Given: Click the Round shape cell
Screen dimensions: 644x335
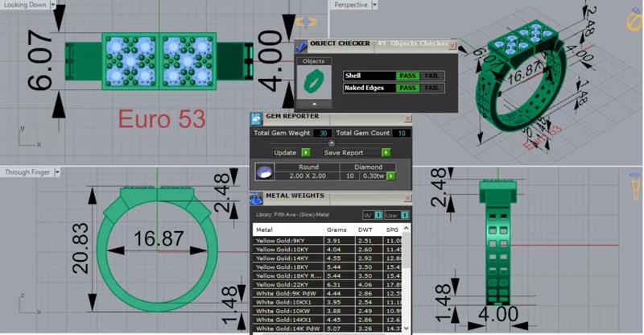Looking at the screenshot, I should point(308,167).
